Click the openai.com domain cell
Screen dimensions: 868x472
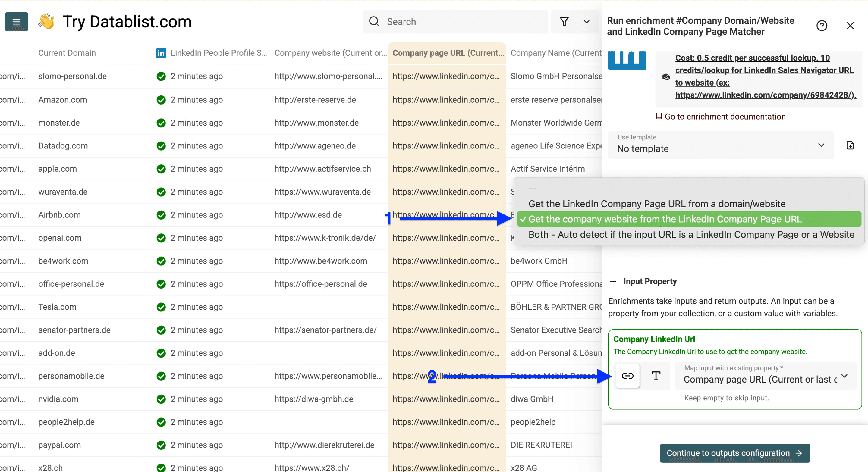60,238
